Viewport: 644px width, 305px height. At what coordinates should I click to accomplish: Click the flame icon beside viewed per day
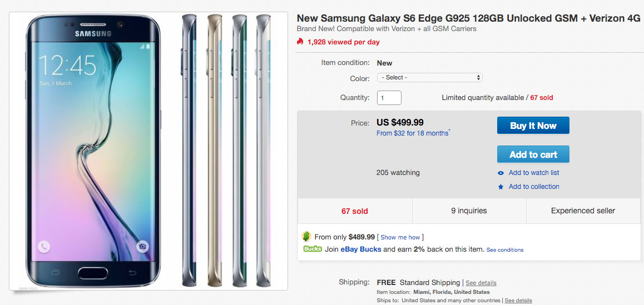(x=300, y=42)
